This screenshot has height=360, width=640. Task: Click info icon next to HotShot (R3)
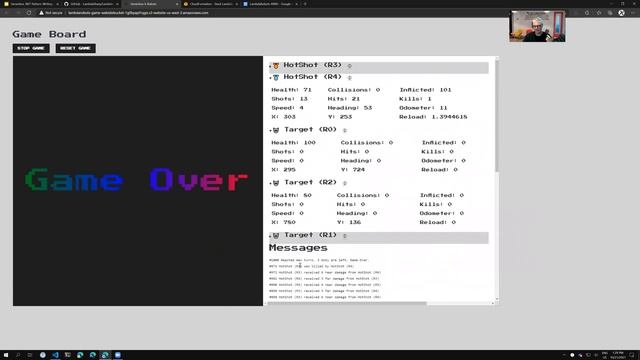pos(349,66)
